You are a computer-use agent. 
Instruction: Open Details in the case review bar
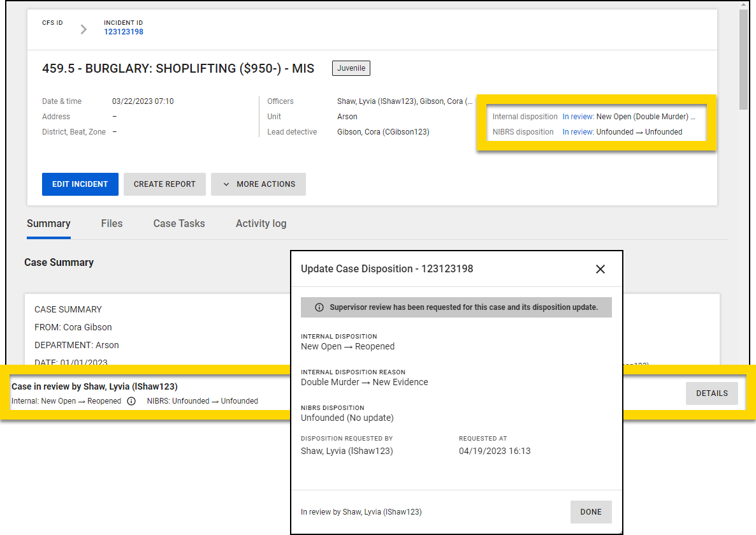click(x=711, y=393)
